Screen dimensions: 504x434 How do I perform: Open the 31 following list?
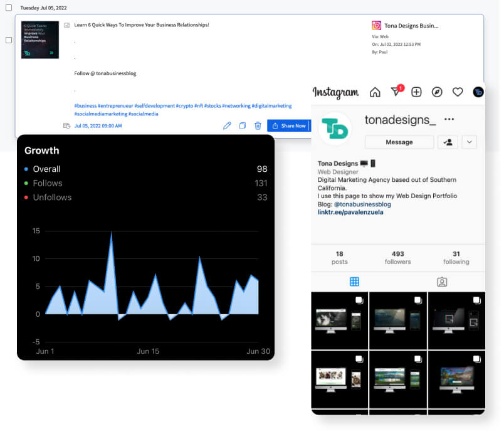point(456,258)
